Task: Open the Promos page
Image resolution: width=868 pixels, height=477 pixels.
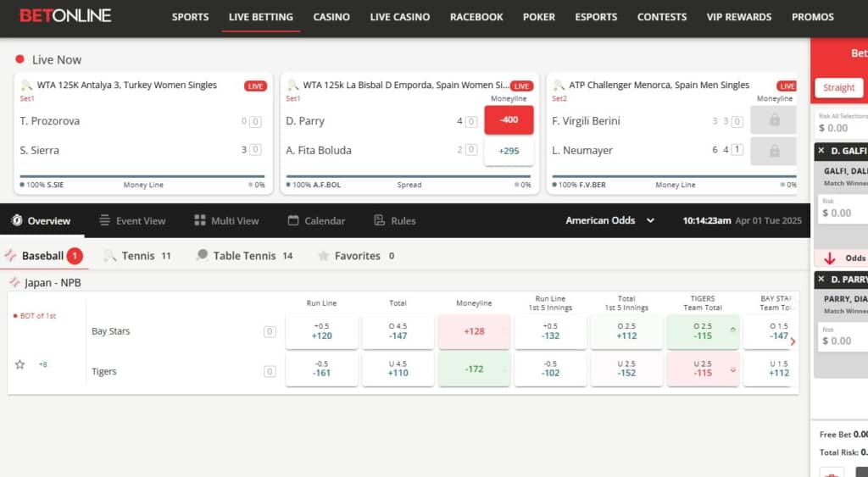Action: (x=813, y=17)
